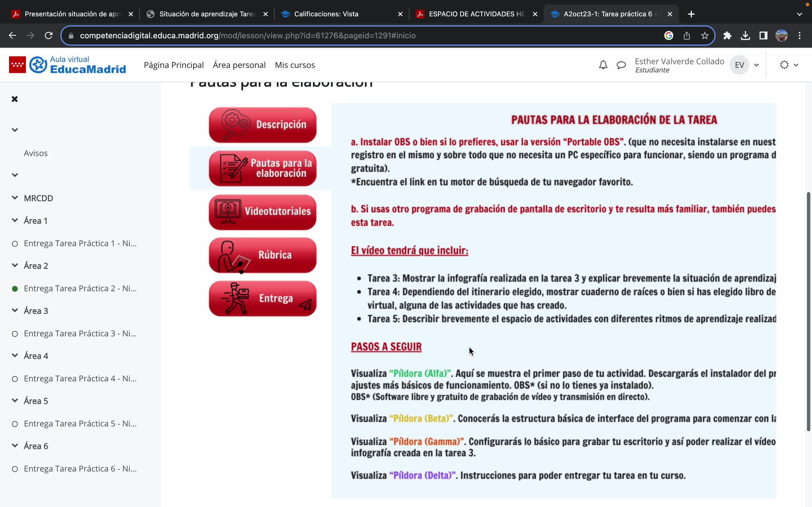Open the notifications bell icon

tap(603, 65)
